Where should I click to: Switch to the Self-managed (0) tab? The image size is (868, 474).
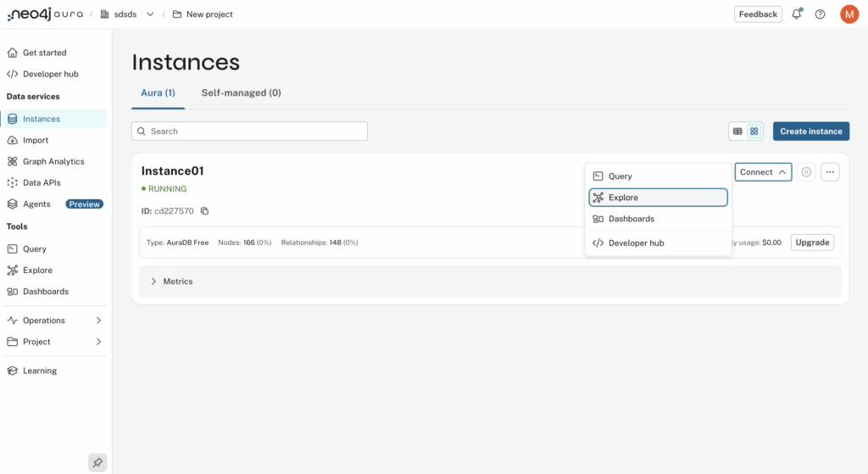tap(242, 92)
